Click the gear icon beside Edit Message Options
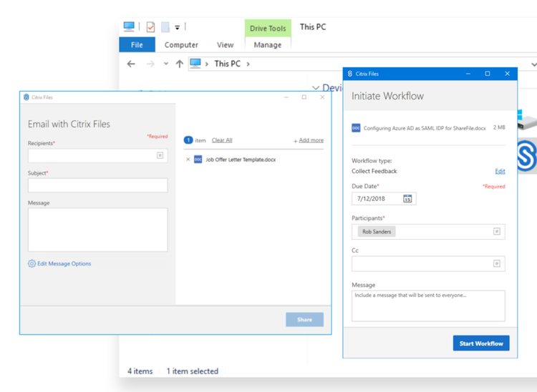Screen dimensions: 537x392 coord(32,263)
